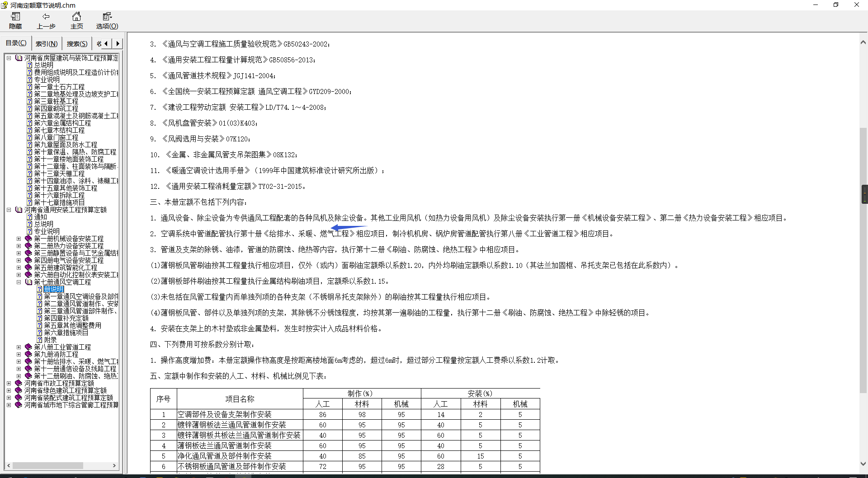Open the 附录 topic
868x478 pixels.
coord(50,340)
